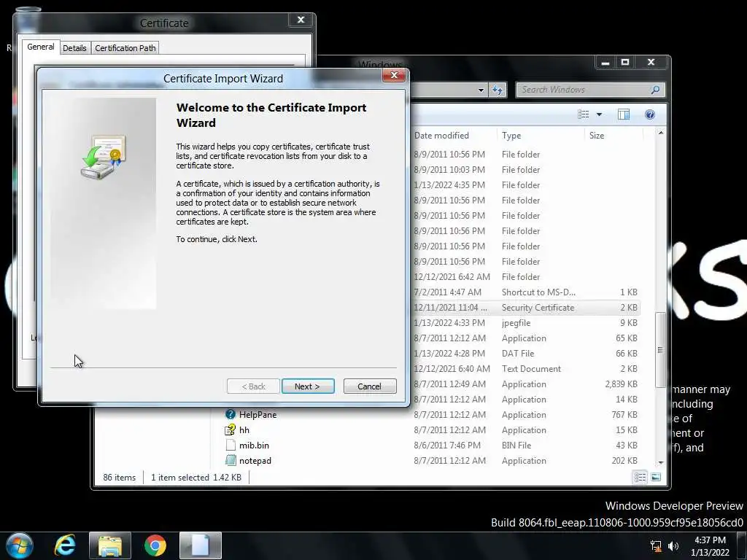The image size is (747, 560).
Task: Open the taskbar clock showing 4:37 PM
Action: (x=711, y=546)
